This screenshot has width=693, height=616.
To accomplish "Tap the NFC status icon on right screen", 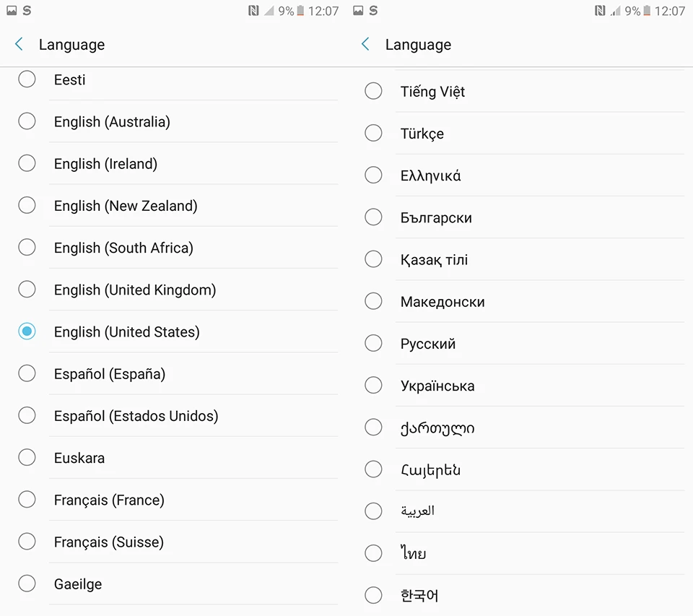I will pos(600,11).
